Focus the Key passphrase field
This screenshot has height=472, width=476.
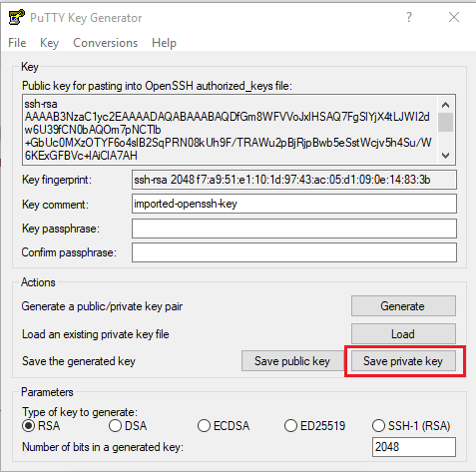[294, 229]
